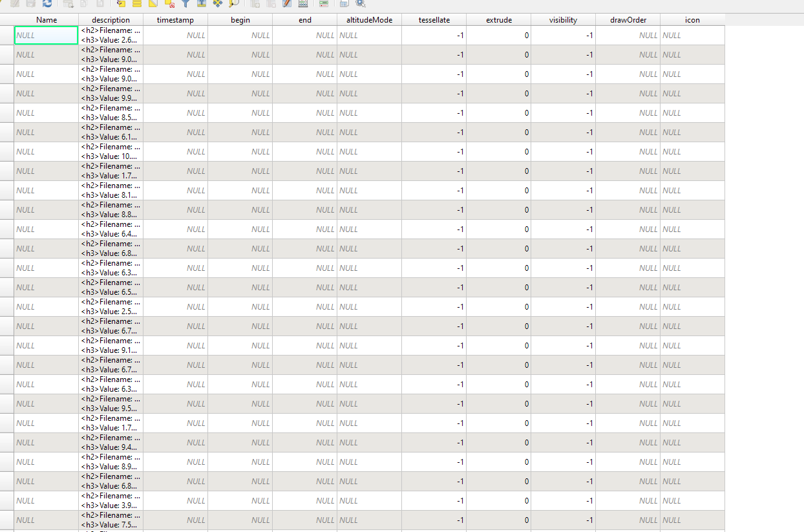
Task: Select description cell with Value: 6.1
Action: tap(111, 132)
